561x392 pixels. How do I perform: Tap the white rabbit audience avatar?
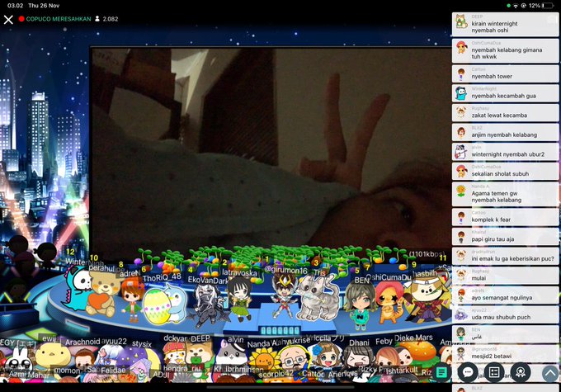[x=21, y=359]
